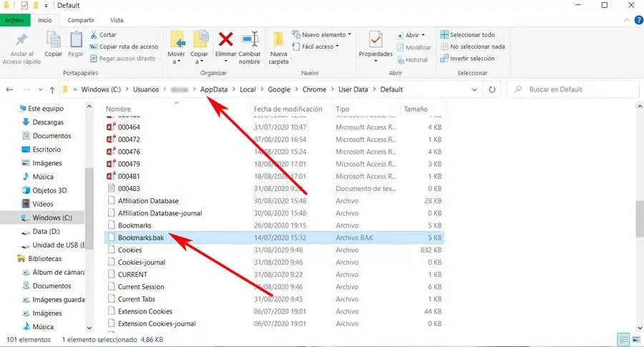Go to AppData in the address path
Image resolution: width=644 pixels, height=347 pixels.
coord(214,89)
